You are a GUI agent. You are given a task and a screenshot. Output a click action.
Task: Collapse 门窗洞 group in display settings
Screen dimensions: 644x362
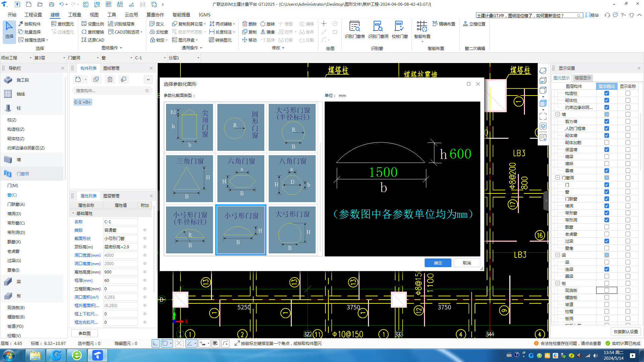pyautogui.click(x=557, y=178)
